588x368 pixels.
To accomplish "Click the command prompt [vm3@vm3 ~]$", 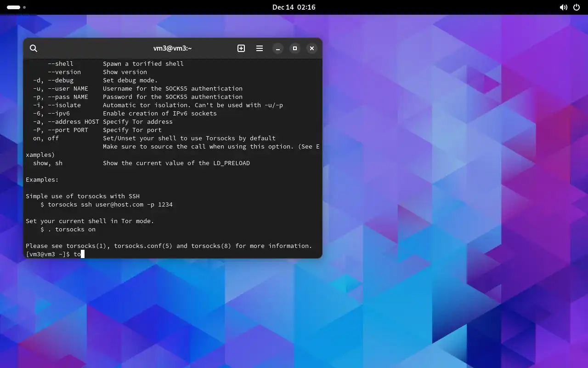I will pyautogui.click(x=48, y=254).
